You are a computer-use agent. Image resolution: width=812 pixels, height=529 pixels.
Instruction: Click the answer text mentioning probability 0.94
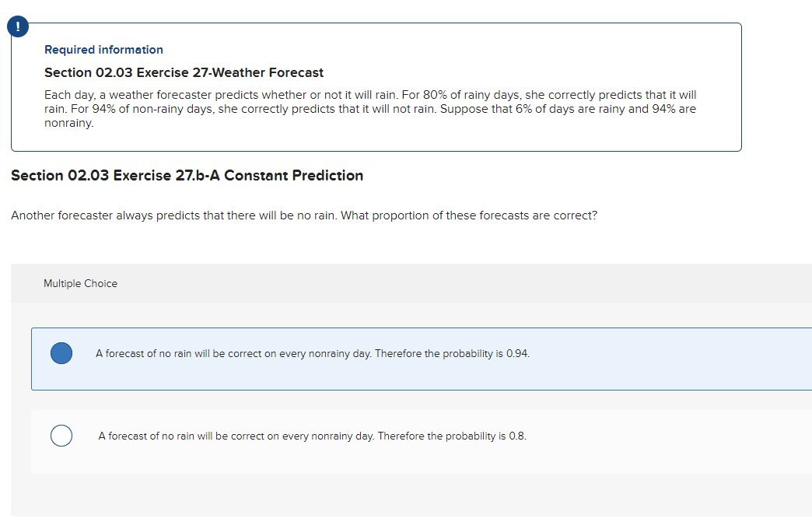click(312, 353)
